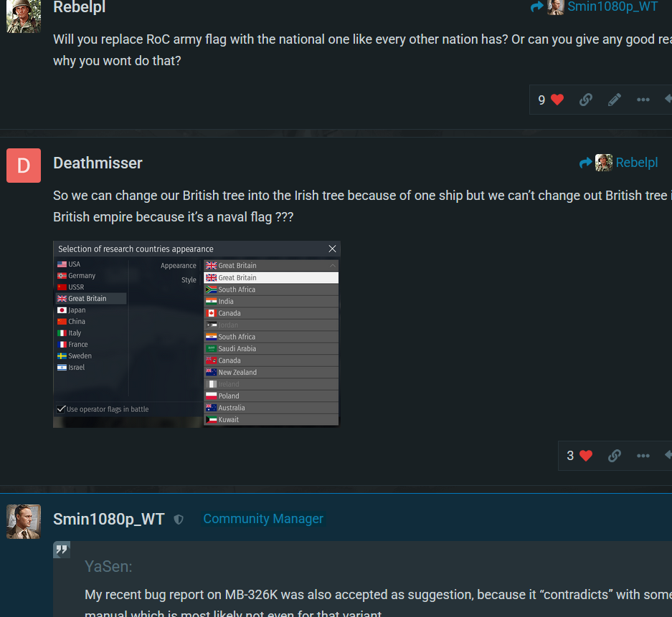
Task: Select Great Britain in the country list
Action: point(91,298)
